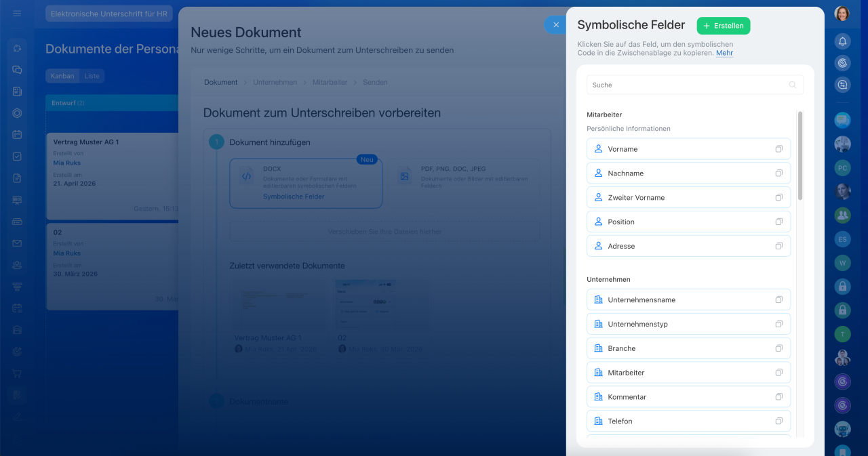Copy the Vorname field code

click(x=778, y=149)
